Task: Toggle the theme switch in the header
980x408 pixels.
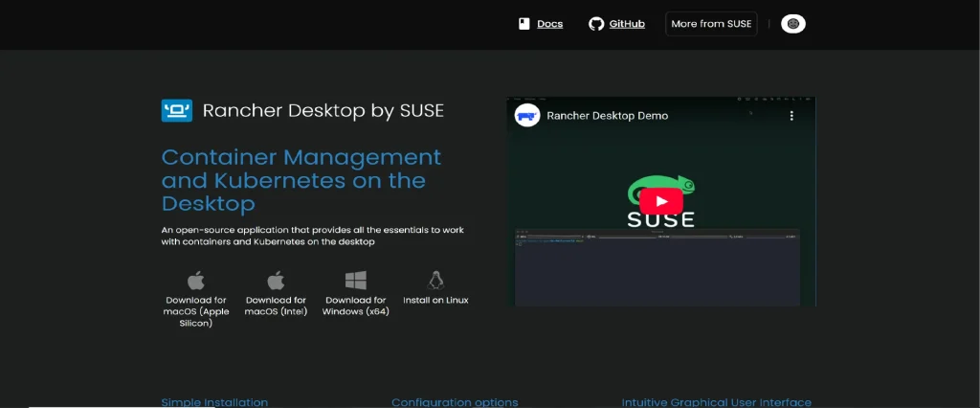Action: (x=792, y=24)
